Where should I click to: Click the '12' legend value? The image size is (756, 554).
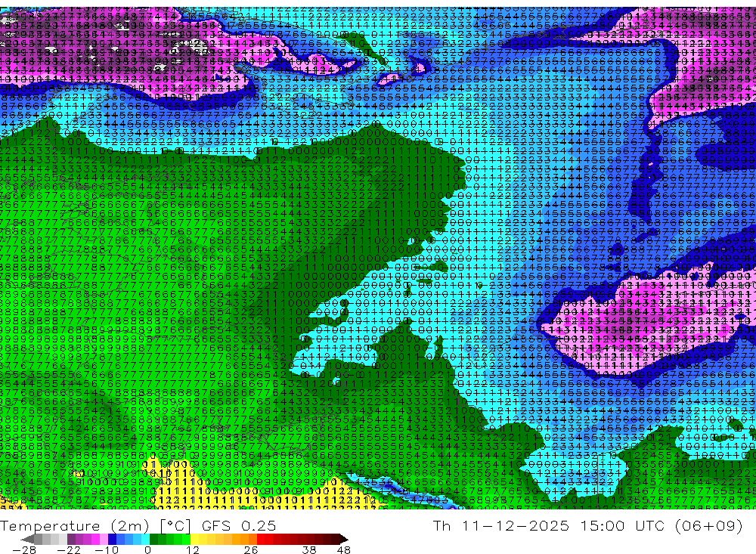(192, 550)
